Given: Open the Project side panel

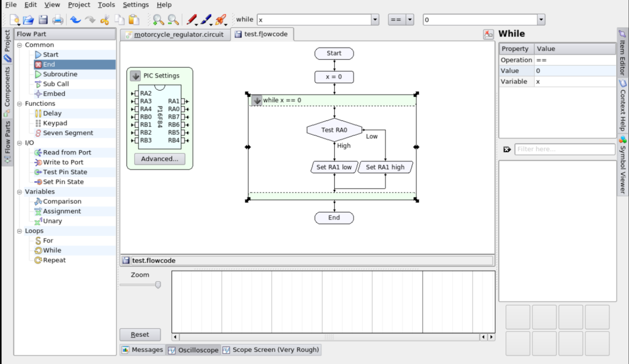Looking at the screenshot, I should [x=7, y=46].
